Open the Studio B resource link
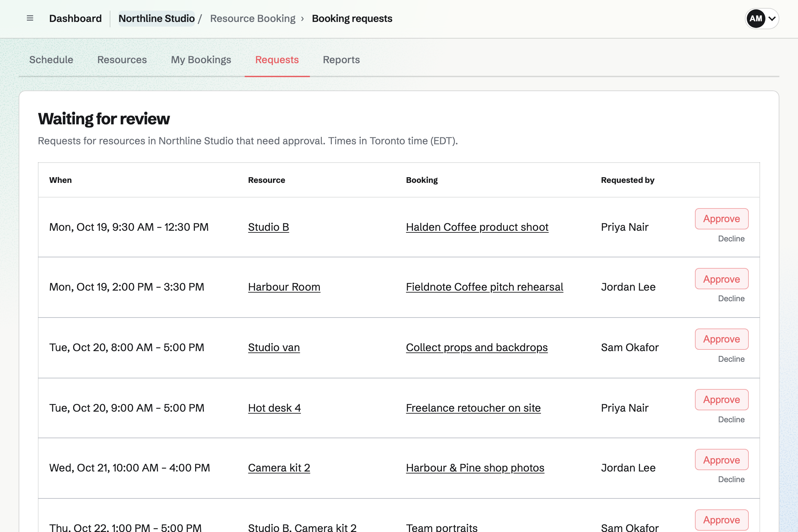 pos(268,227)
